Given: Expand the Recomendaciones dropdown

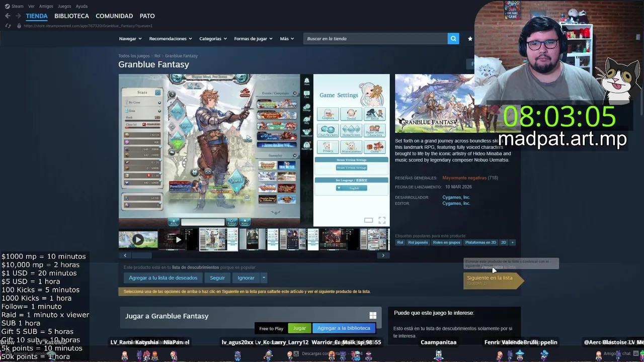Looking at the screenshot, I should point(171,39).
